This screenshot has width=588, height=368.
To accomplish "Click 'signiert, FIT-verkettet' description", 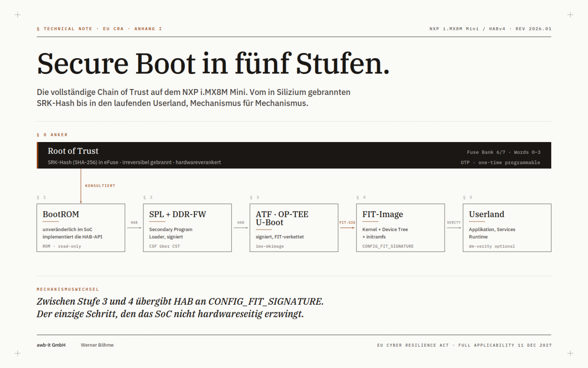I will (280, 237).
